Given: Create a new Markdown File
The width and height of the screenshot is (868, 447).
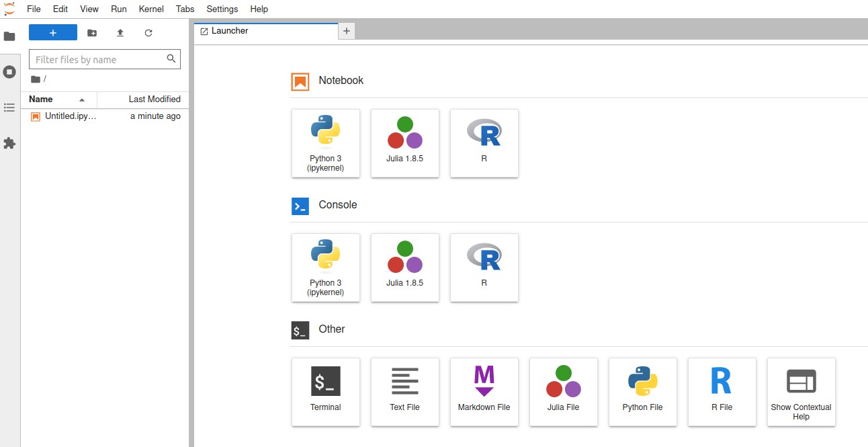Looking at the screenshot, I should (484, 392).
